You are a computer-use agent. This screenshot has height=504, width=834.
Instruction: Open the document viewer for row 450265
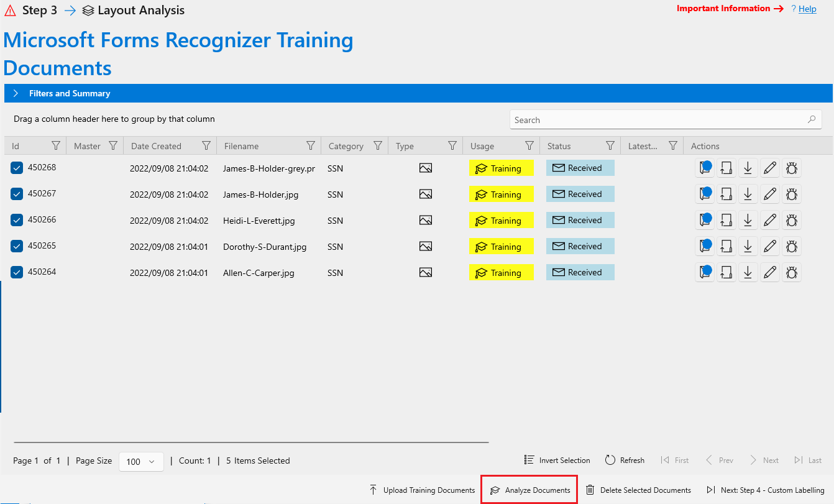click(705, 246)
